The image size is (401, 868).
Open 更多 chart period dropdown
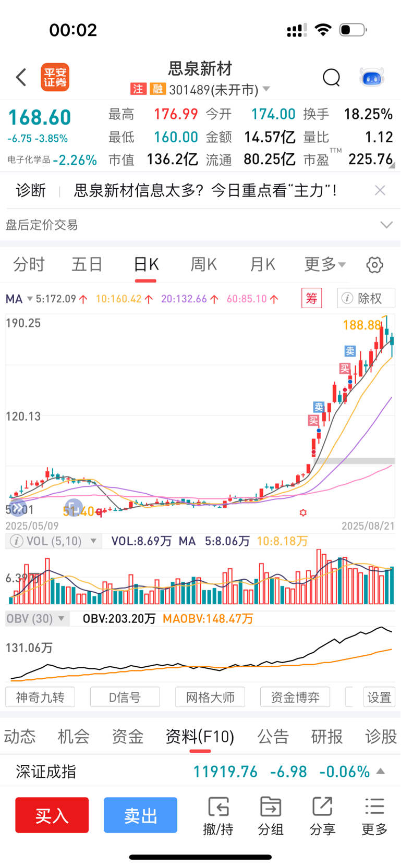[325, 264]
